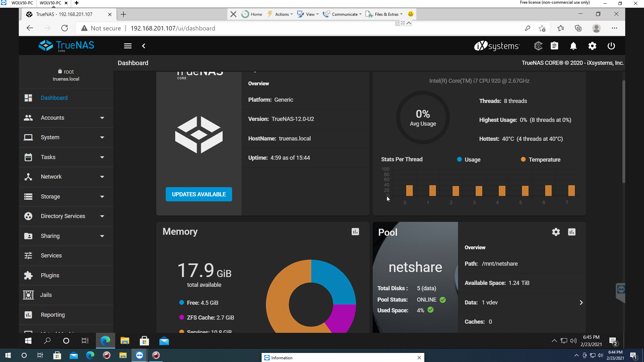Open browser profile avatar
This screenshot has width=644, height=362.
(596, 28)
